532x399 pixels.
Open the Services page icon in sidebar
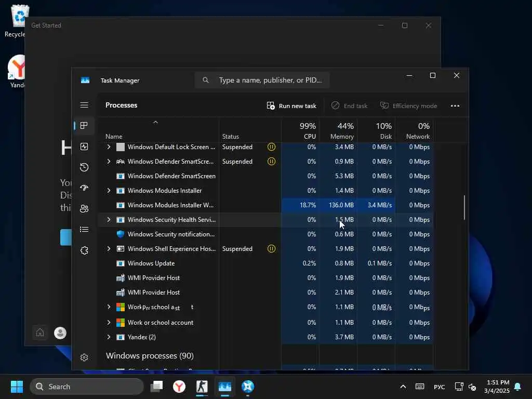(84, 250)
